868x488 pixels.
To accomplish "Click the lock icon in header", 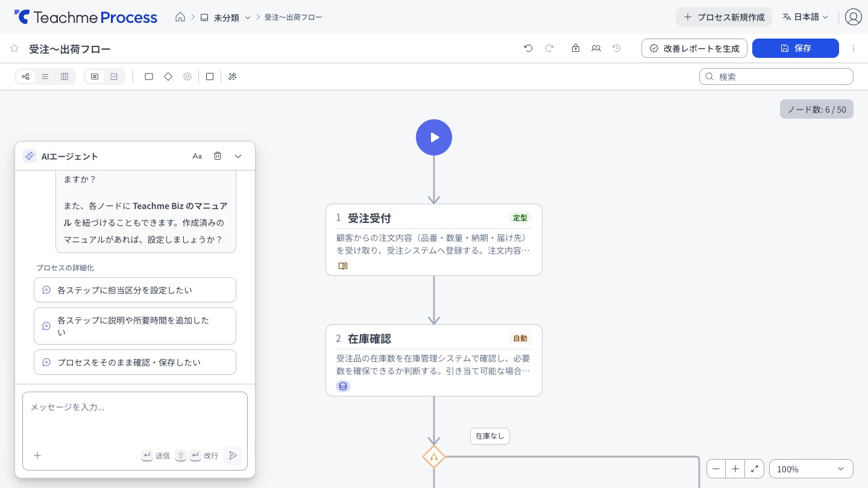I will click(576, 48).
